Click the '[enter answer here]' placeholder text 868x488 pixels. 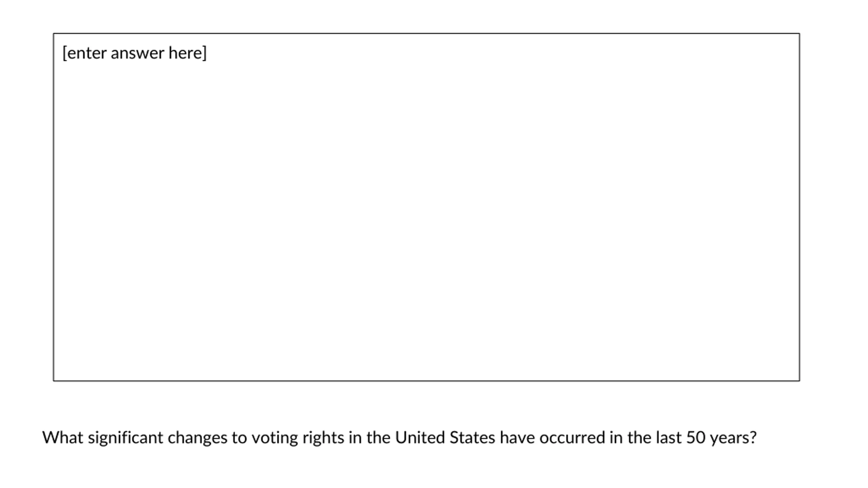[135, 53]
